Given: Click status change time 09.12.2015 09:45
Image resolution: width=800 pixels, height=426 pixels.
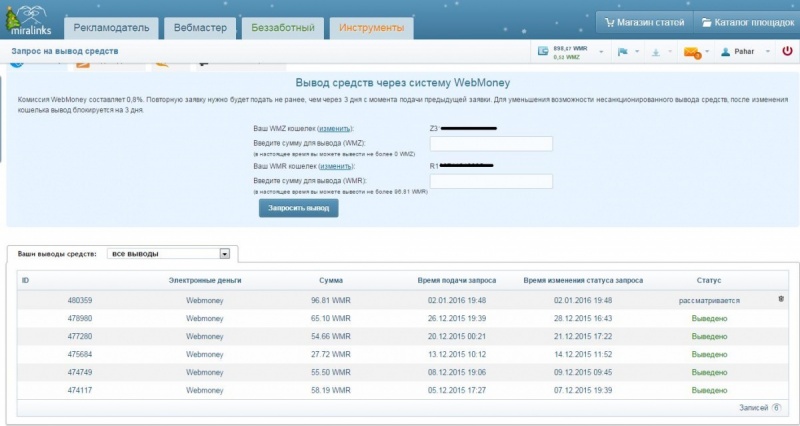Looking at the screenshot, I should (583, 372).
